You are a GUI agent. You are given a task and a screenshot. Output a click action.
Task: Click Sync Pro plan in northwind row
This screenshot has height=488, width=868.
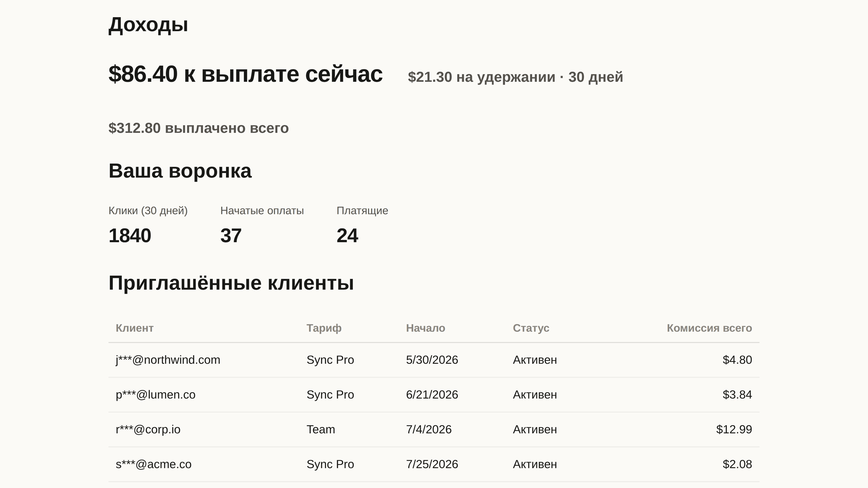coord(330,360)
